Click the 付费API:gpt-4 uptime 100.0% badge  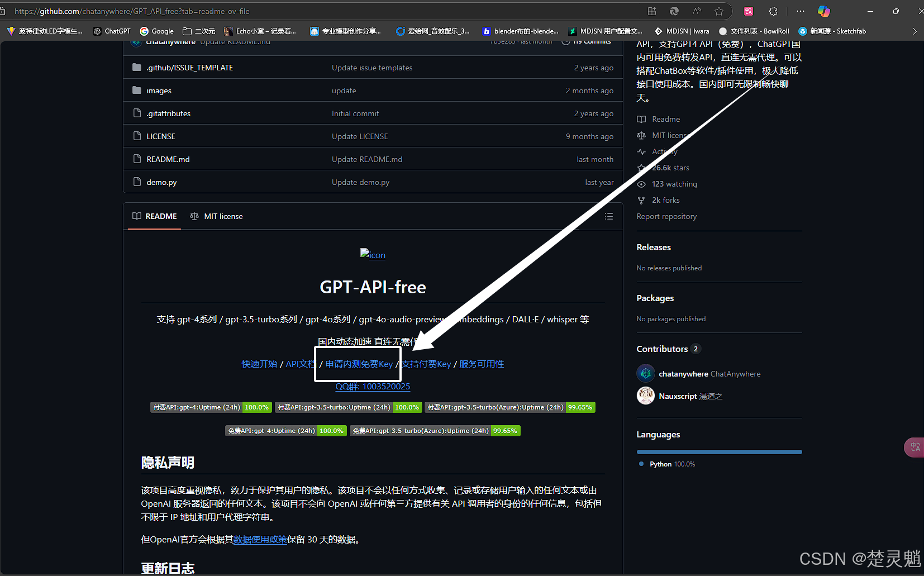[x=211, y=407]
